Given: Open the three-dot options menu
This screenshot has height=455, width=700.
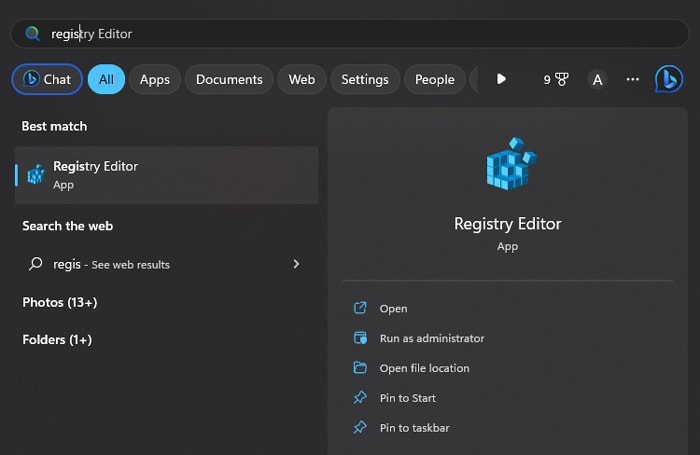Looking at the screenshot, I should [x=633, y=79].
